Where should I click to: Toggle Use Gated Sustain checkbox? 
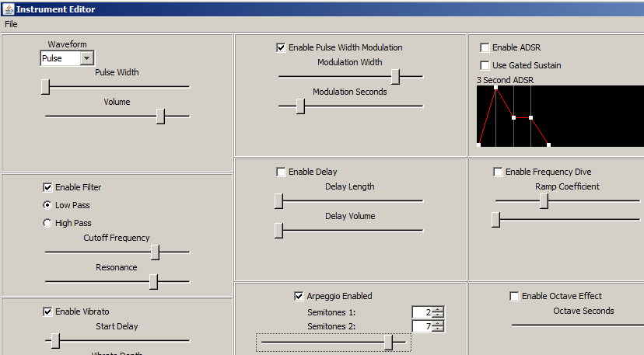pyautogui.click(x=485, y=65)
